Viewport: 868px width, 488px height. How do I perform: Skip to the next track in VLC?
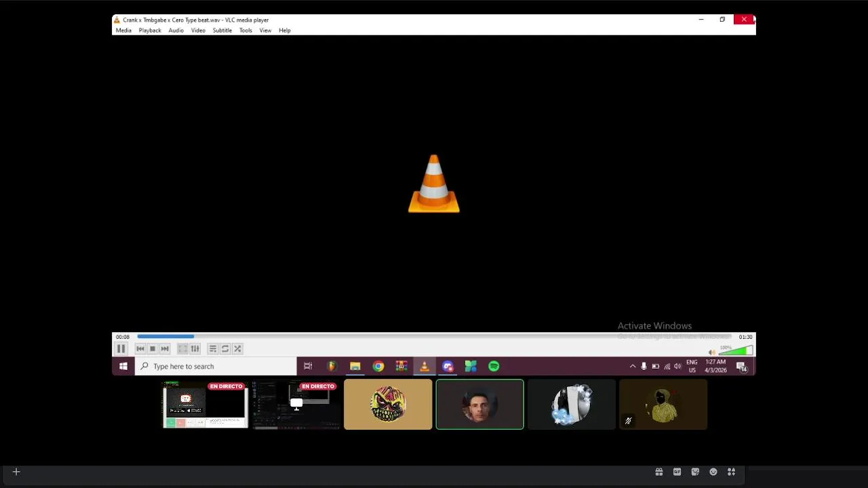tap(165, 348)
